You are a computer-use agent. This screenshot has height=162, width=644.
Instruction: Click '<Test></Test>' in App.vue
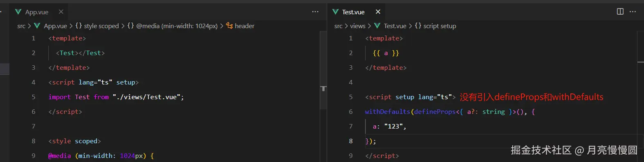pyautogui.click(x=80, y=53)
